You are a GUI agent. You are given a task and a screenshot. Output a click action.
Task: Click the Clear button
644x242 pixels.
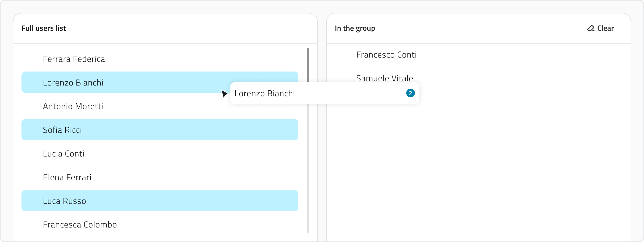coord(605,28)
